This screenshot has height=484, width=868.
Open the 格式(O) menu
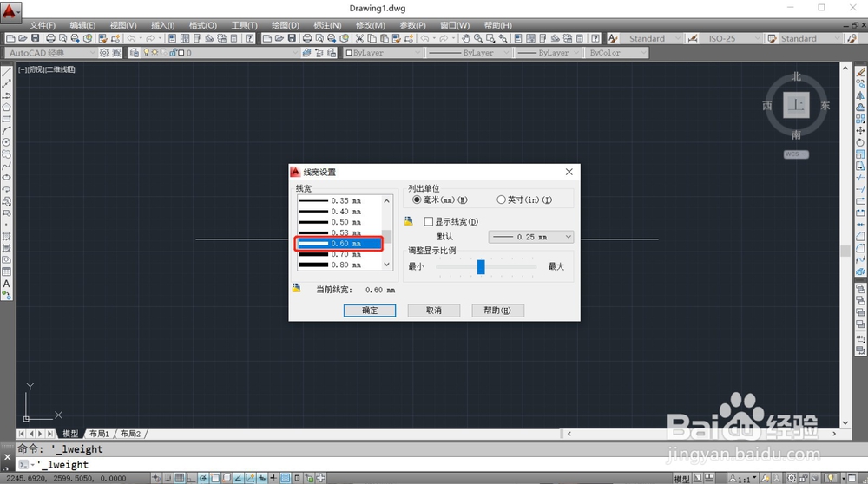[202, 25]
